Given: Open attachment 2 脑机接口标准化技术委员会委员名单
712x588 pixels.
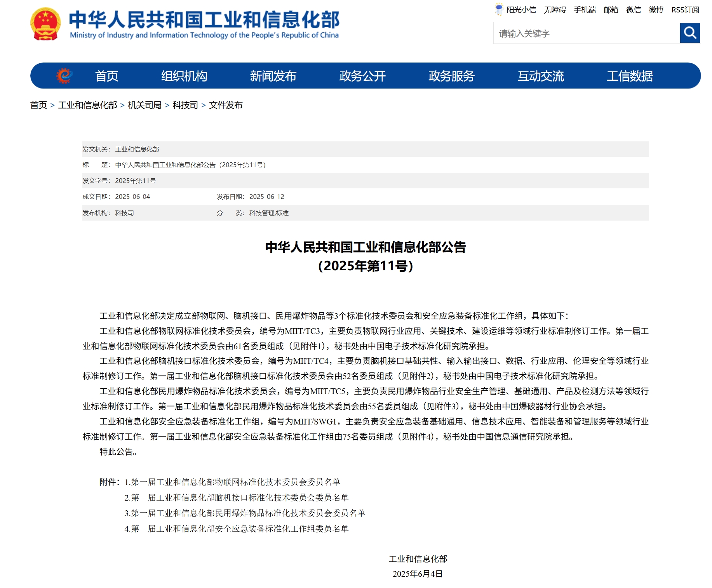Looking at the screenshot, I should tap(237, 498).
